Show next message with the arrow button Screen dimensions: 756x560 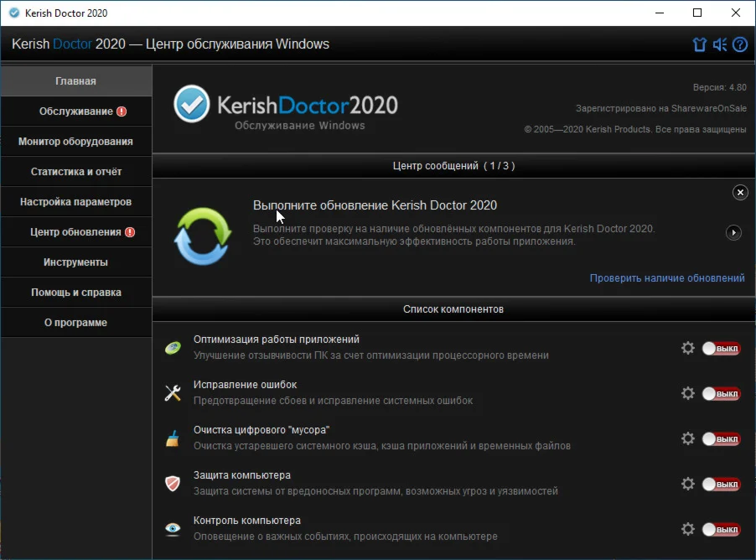pos(733,232)
